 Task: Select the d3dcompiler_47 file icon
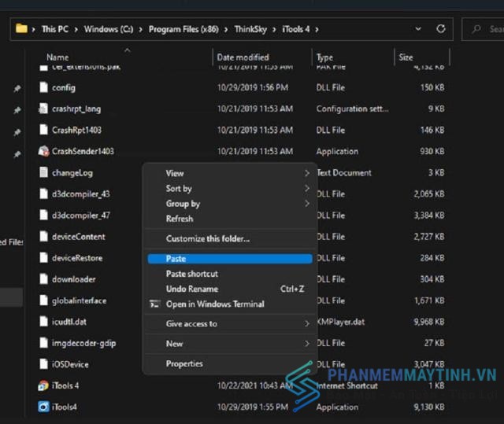click(x=43, y=215)
